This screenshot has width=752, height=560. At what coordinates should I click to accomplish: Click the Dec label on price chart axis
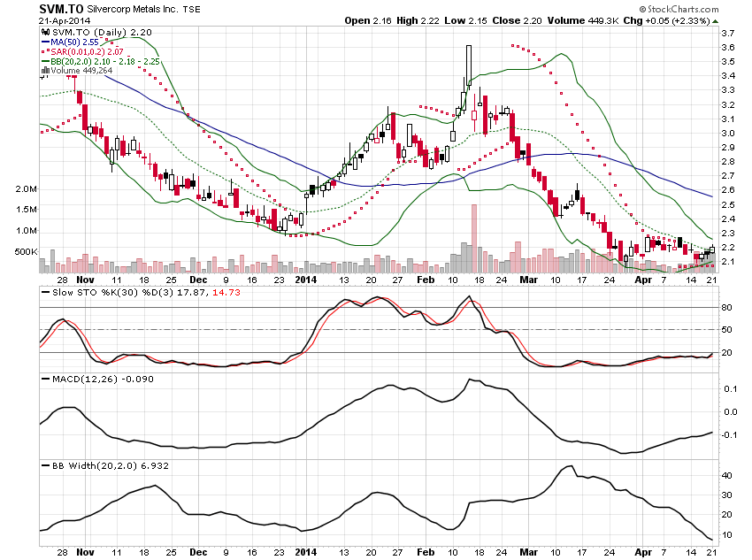[198, 280]
